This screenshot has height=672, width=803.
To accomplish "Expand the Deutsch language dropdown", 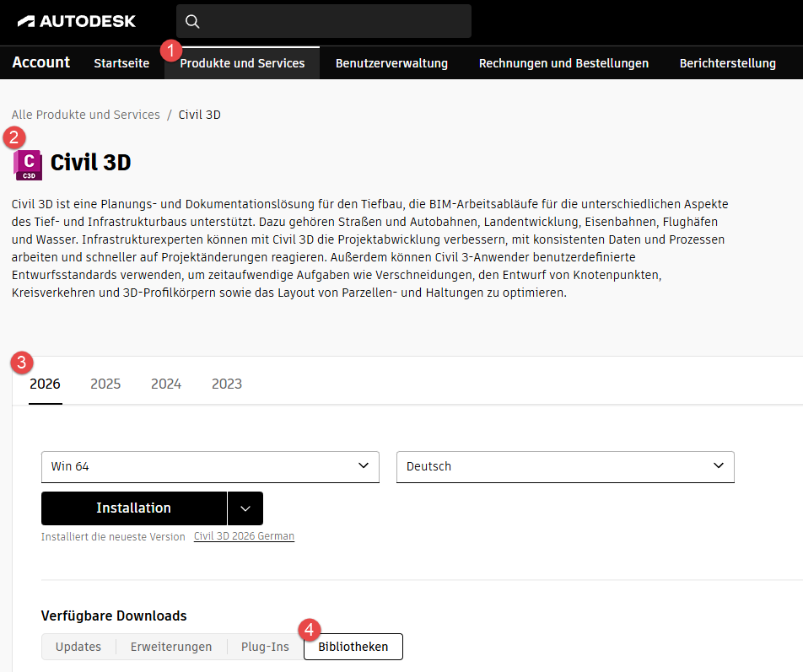I will click(565, 466).
